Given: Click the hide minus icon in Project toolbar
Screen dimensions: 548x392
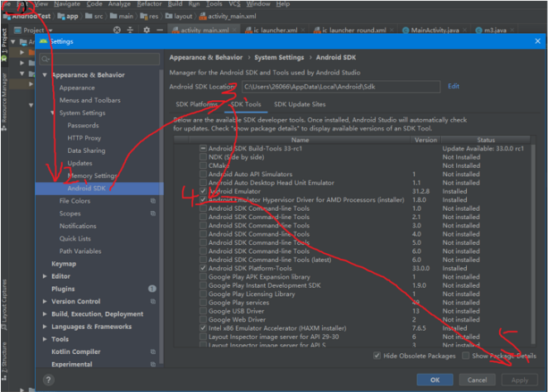Looking at the screenshot, I should pos(160,30).
